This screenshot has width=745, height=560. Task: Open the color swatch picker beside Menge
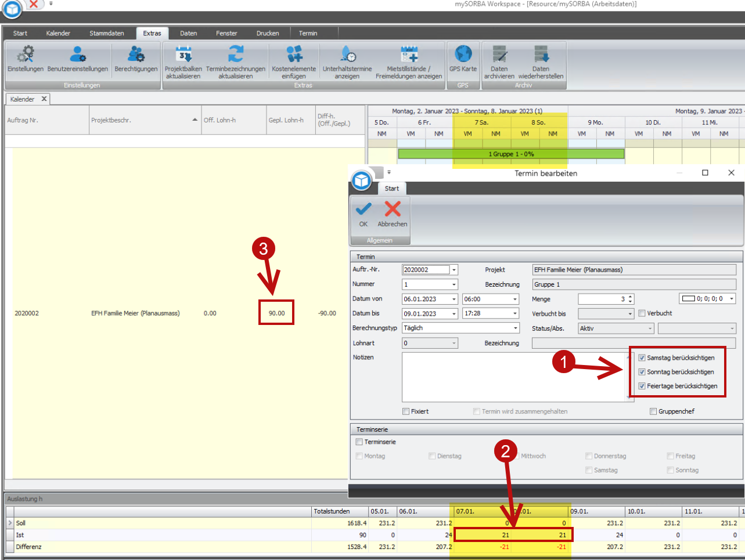coord(732,299)
